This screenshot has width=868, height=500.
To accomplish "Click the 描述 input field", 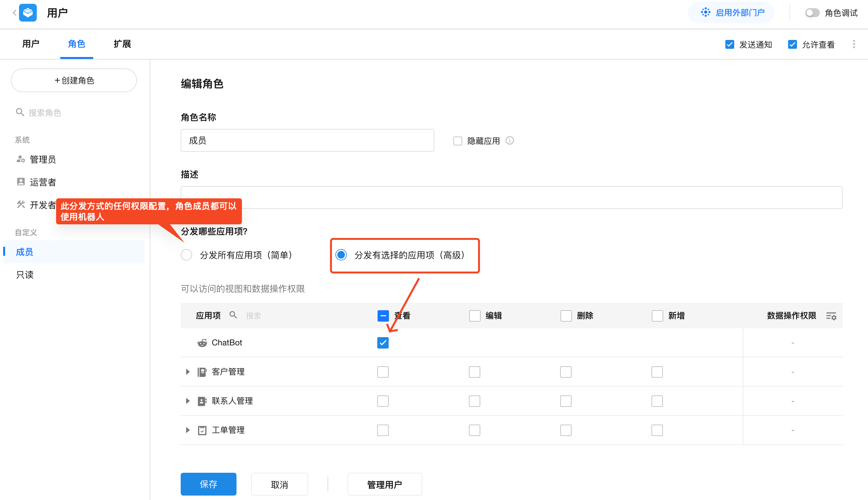I will point(511,197).
